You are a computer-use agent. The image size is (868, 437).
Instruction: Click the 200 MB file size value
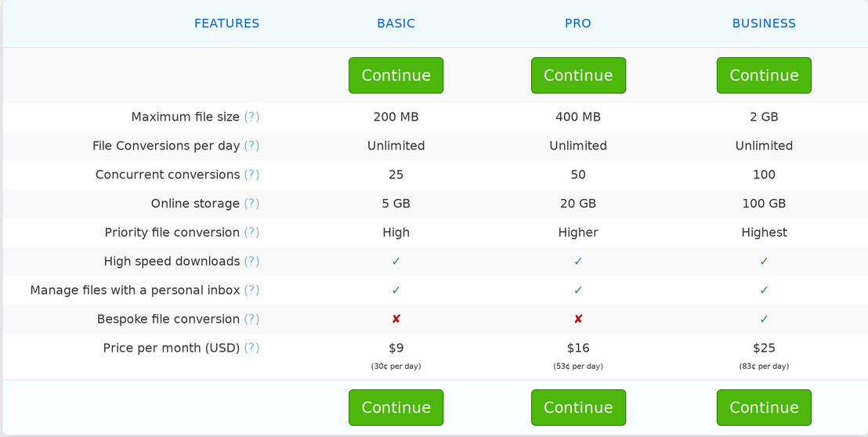(x=396, y=117)
